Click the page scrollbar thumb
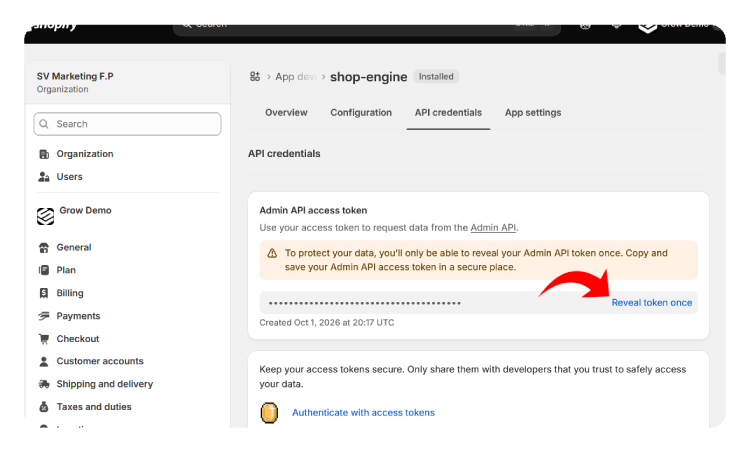The width and height of the screenshot is (750, 452). coord(722,64)
